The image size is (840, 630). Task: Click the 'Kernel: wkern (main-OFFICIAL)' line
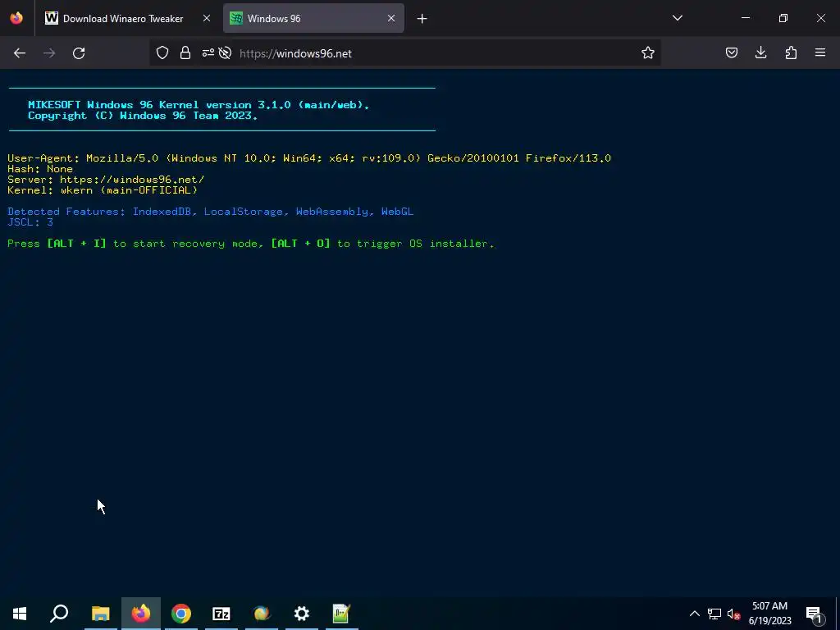tap(103, 190)
